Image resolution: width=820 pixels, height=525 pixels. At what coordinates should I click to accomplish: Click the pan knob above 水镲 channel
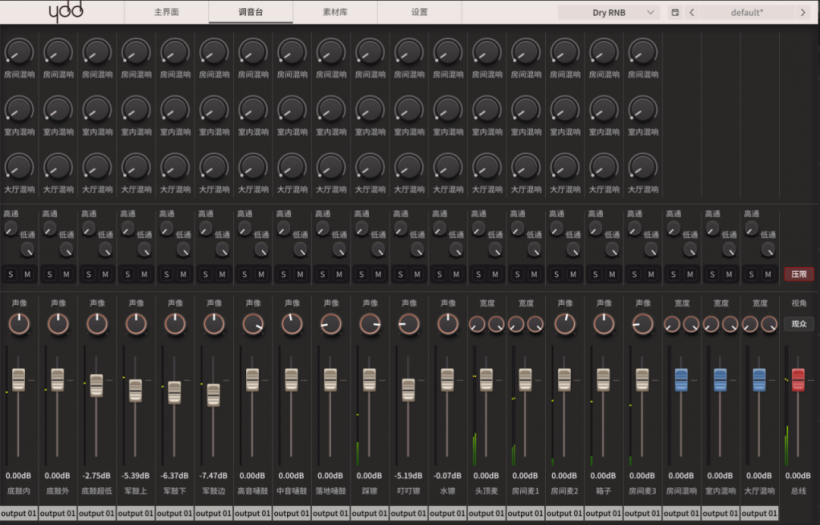(x=448, y=323)
